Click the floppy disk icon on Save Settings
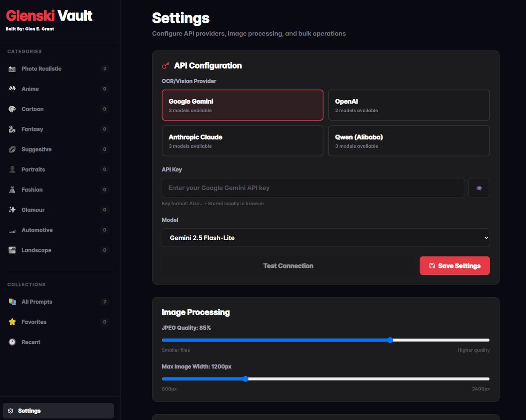This screenshot has height=420, width=526. click(432, 266)
